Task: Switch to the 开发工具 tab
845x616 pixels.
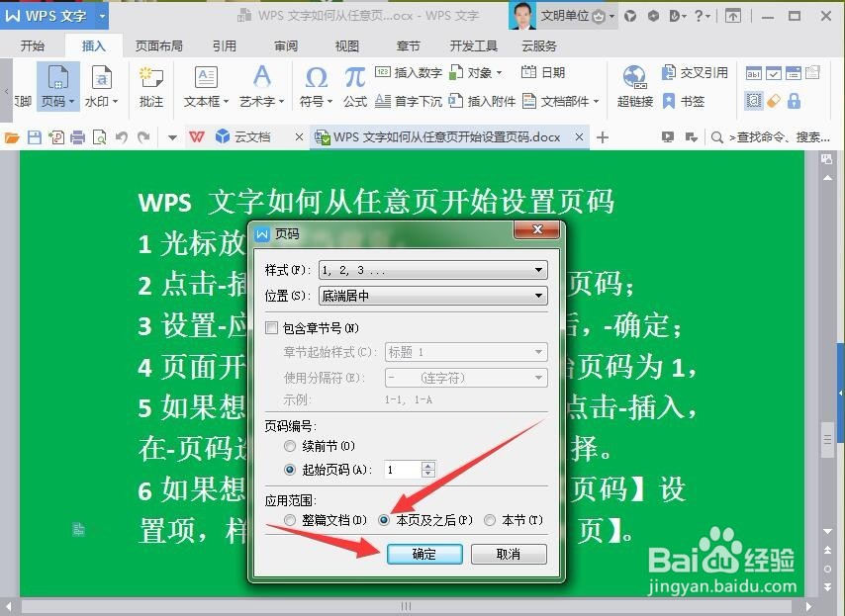Action: click(473, 46)
